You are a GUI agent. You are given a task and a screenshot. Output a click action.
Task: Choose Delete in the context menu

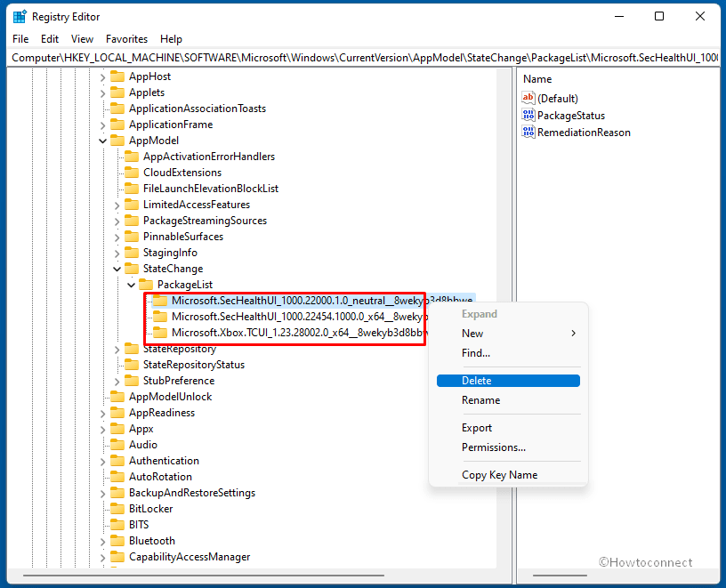pyautogui.click(x=508, y=381)
